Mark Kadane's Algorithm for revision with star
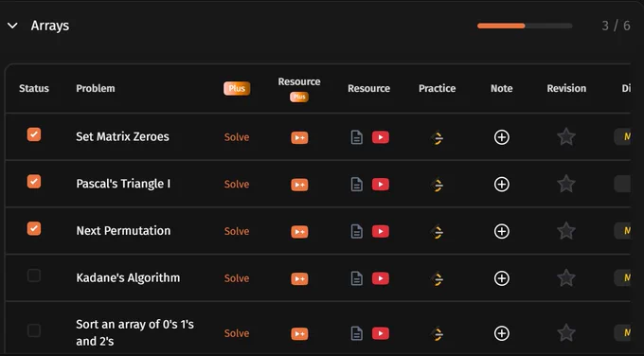Viewport: 644px width, 356px height. 566,278
